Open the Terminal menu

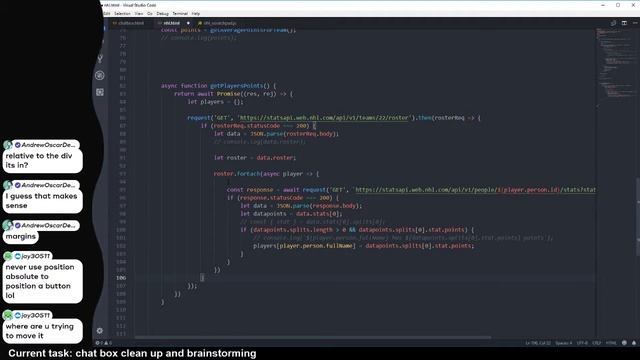point(180,13)
